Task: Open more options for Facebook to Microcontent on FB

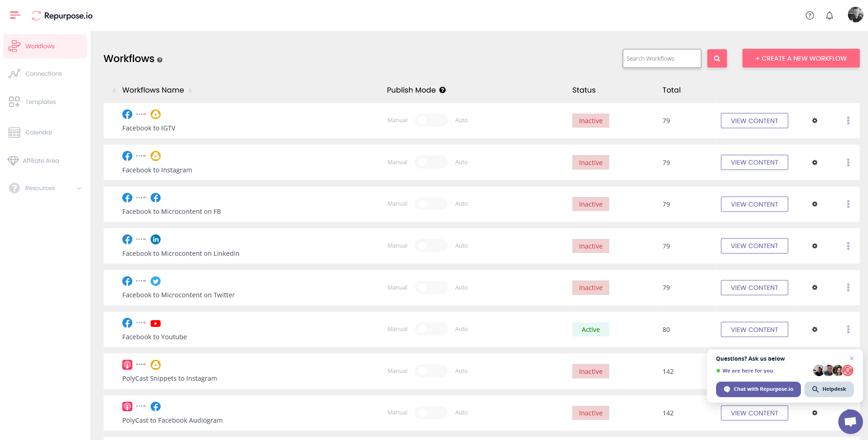Action: (848, 204)
